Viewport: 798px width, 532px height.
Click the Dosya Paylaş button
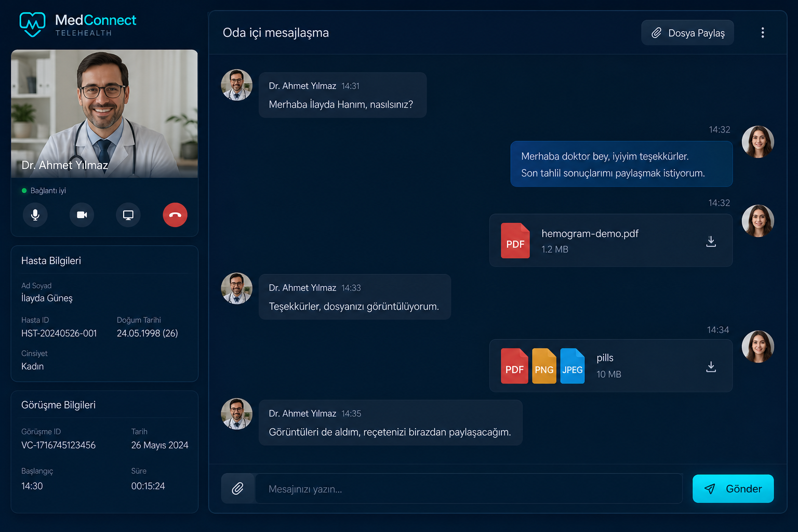[687, 33]
